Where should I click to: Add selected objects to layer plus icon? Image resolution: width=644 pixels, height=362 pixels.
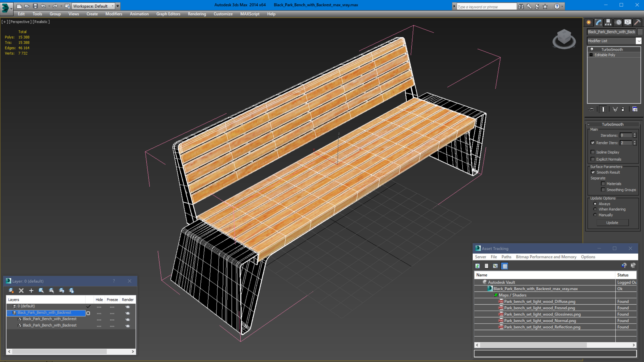pos(31,290)
